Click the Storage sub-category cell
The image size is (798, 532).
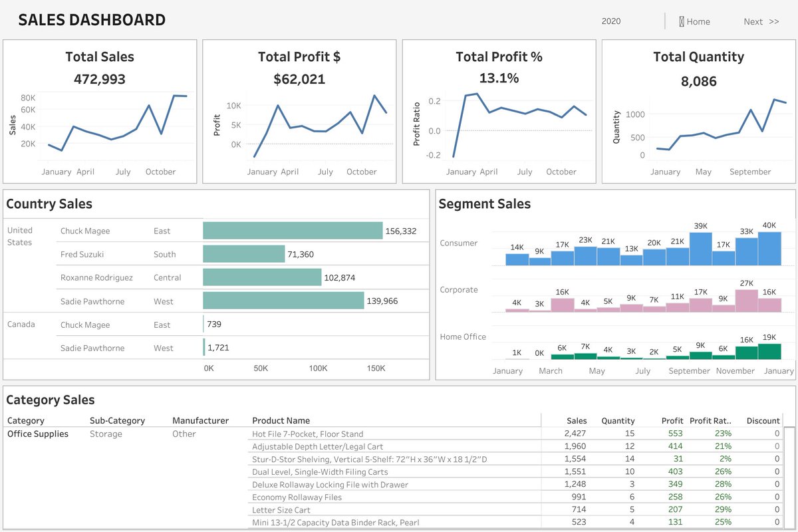pyautogui.click(x=106, y=434)
